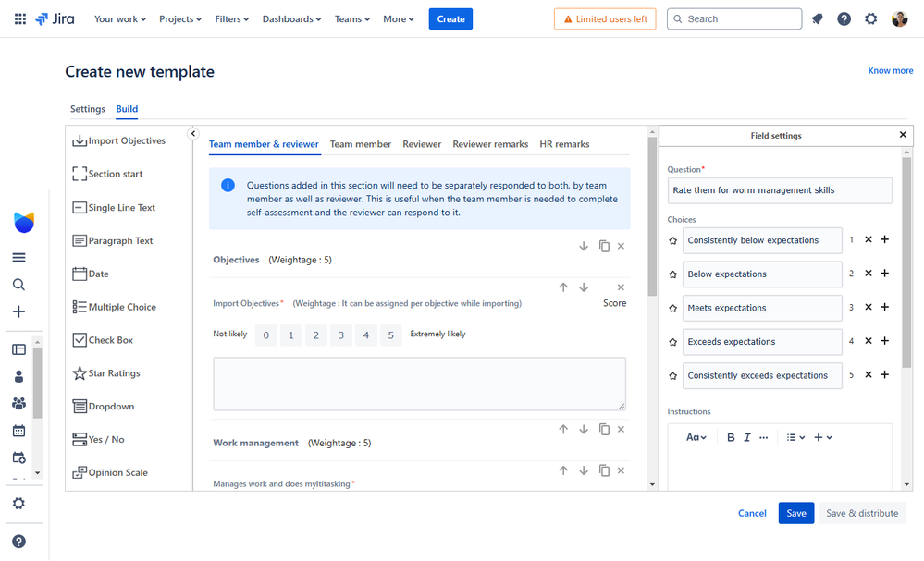Open the app switcher grid icon

20,18
